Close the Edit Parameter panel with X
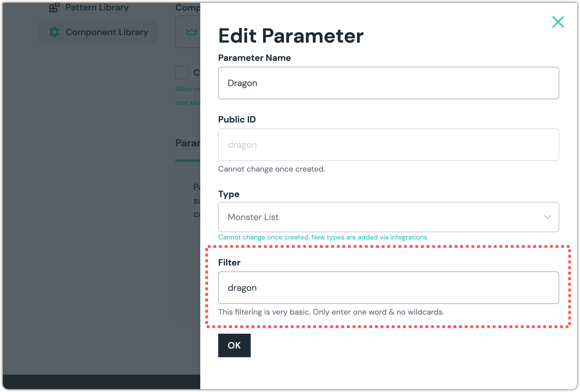This screenshot has height=392, width=580. coord(558,22)
